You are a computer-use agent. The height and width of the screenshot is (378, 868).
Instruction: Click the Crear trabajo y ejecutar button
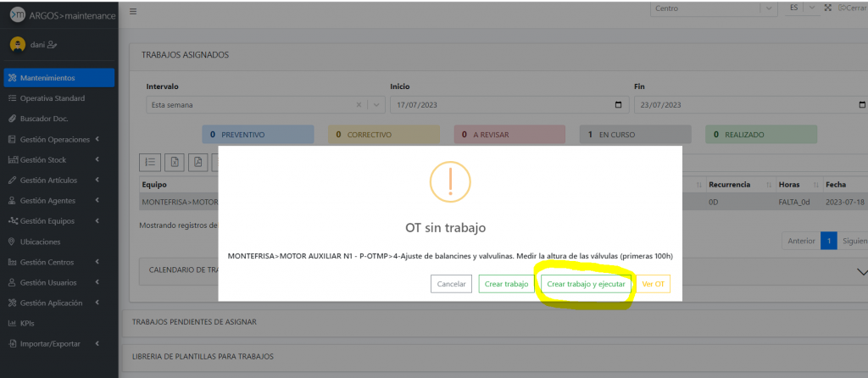pyautogui.click(x=587, y=285)
